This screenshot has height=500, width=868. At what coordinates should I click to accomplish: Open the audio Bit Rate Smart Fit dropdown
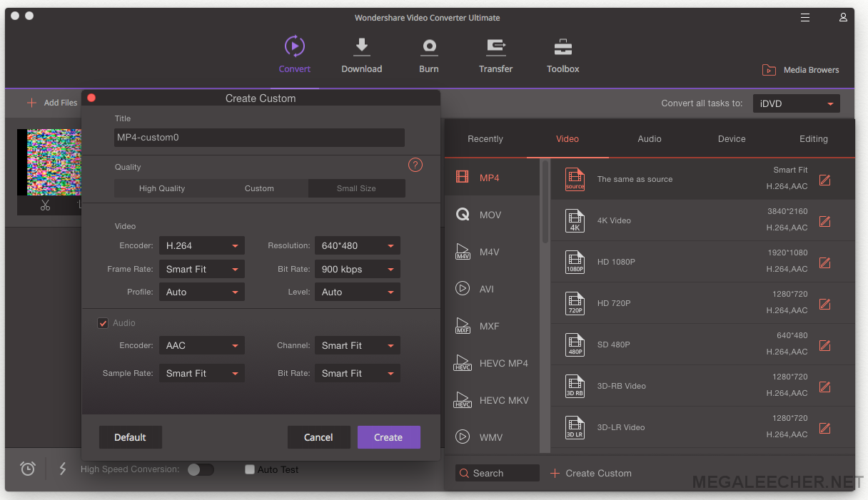pos(357,373)
